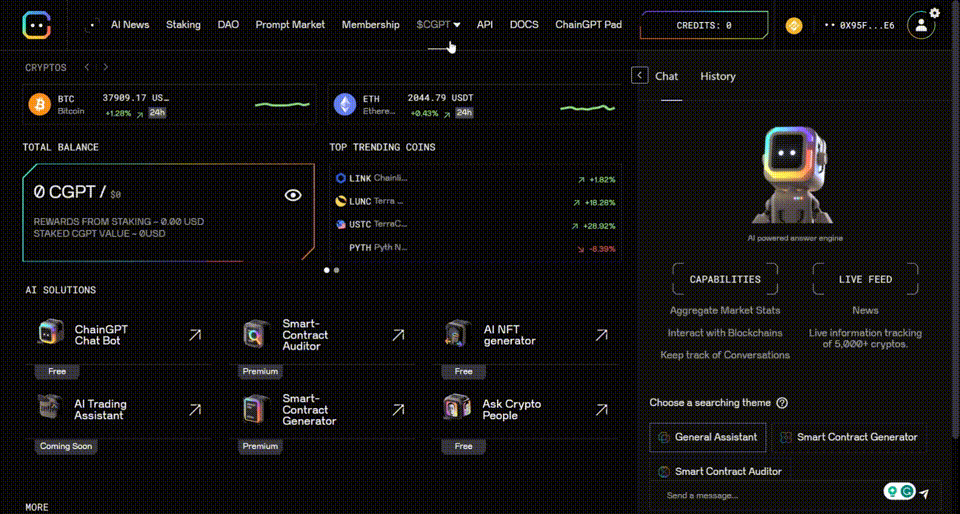Viewport: 960px width, 514px height.
Task: Click the ChainGPT logo icon
Action: point(38,25)
